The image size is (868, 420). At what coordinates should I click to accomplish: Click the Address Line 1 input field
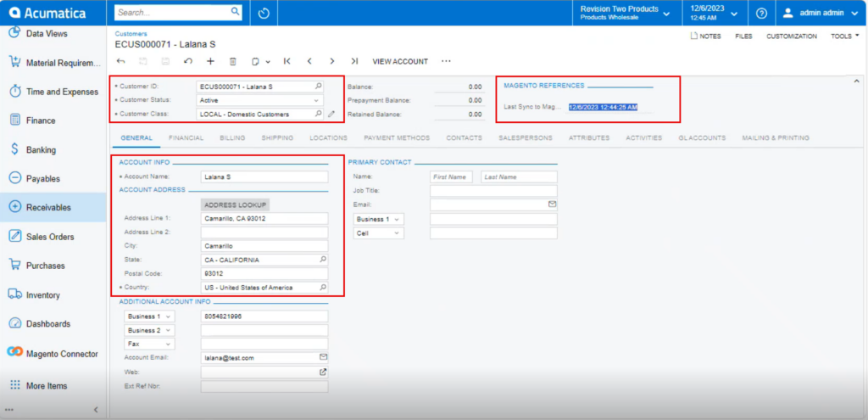[264, 218]
